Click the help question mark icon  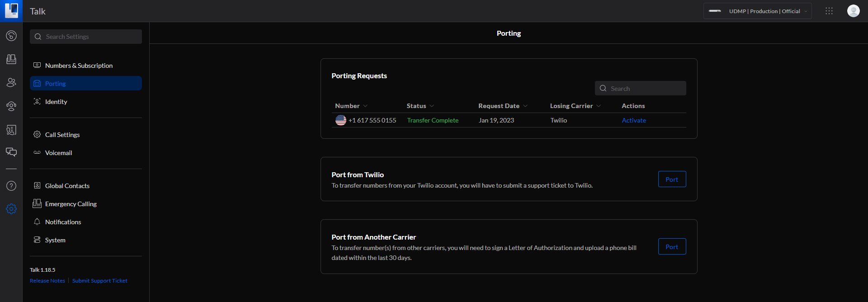point(11,186)
